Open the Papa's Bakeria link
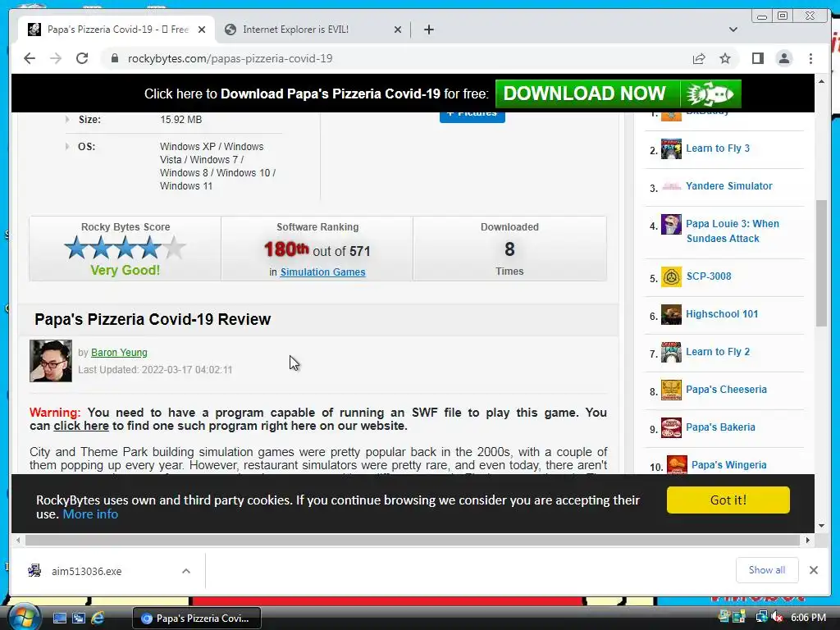 pos(720,427)
